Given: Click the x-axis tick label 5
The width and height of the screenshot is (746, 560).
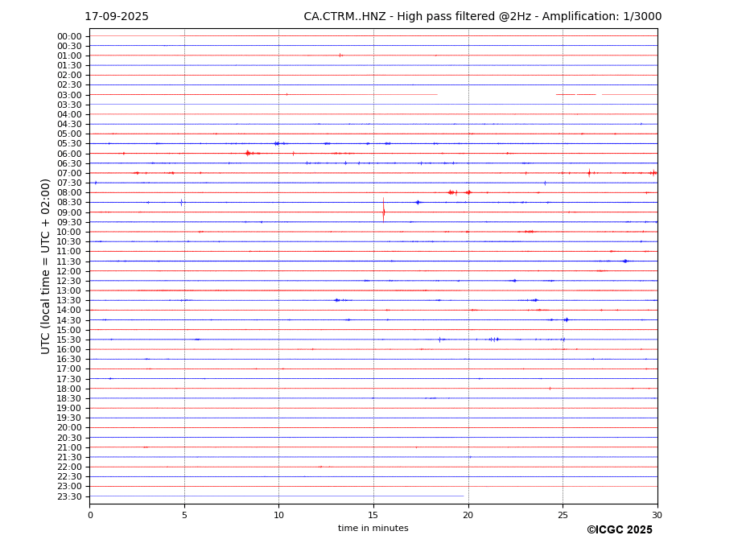Looking at the screenshot, I should tap(184, 515).
